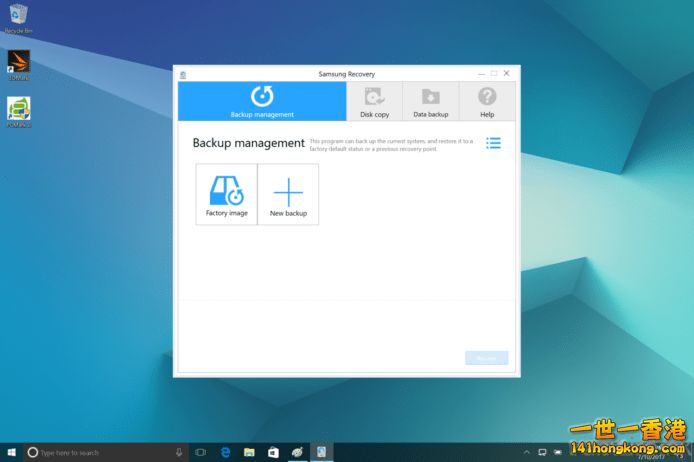Image resolution: width=694 pixels, height=462 pixels.
Task: Switch to the Data backup tab
Action: (x=431, y=101)
